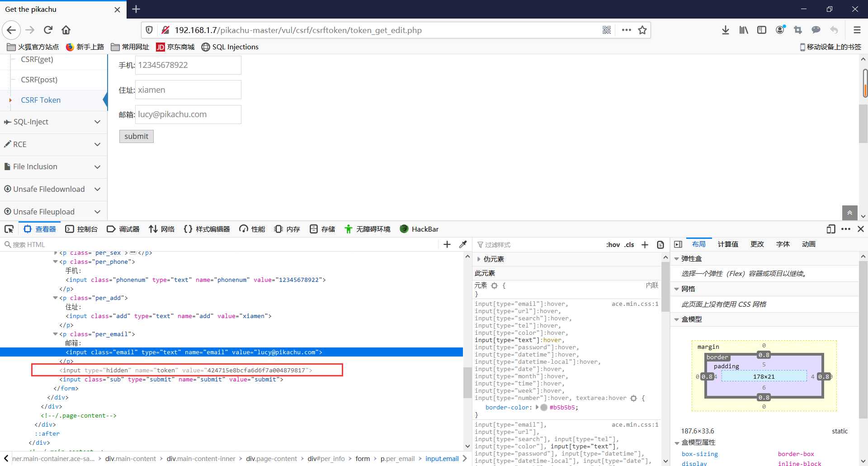Open the CSRF(post) sidebar link

(39, 80)
